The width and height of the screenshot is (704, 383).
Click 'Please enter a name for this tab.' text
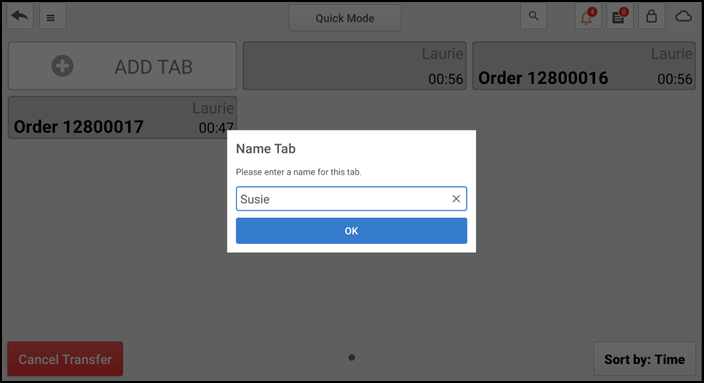[x=299, y=172]
